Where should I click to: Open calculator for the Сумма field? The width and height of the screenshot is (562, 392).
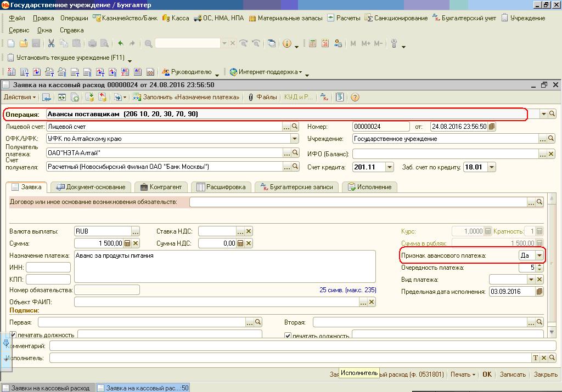pyautogui.click(x=127, y=243)
